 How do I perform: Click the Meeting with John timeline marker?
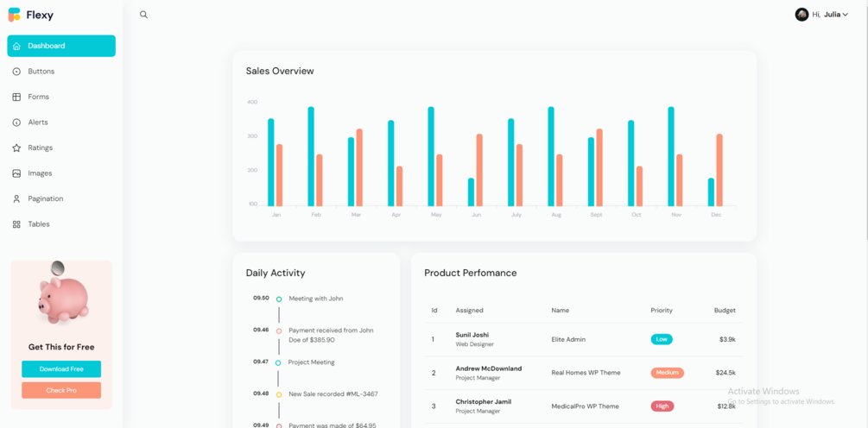tap(279, 299)
